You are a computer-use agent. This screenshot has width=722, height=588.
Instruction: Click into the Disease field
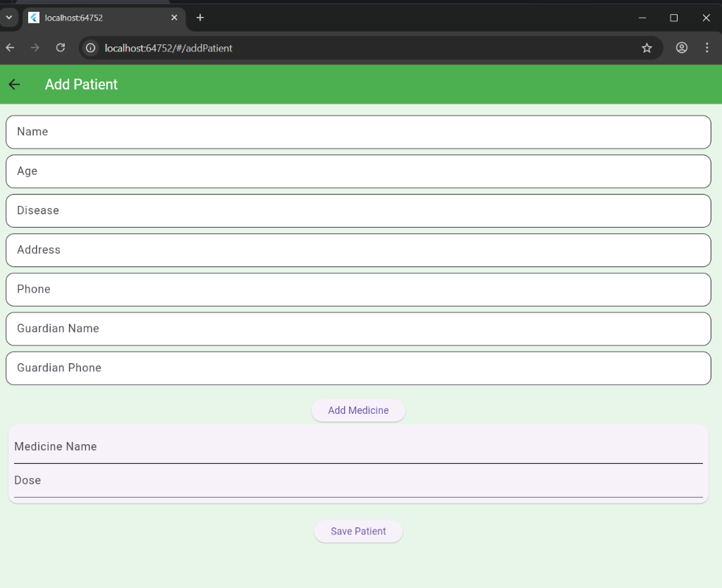point(358,211)
